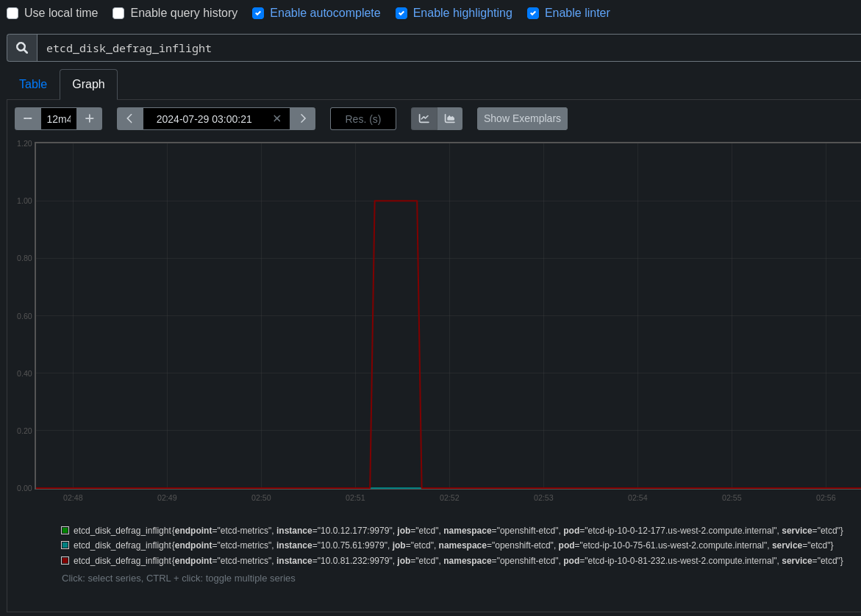The height and width of the screenshot is (616, 861).
Task: Switch to line chart display
Action: click(424, 118)
